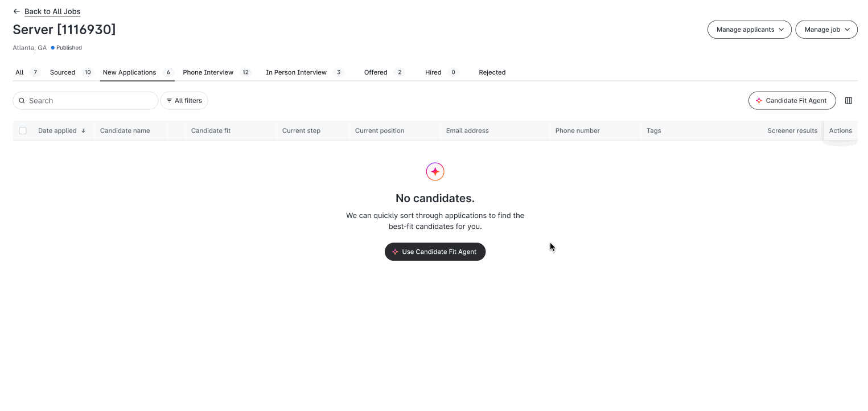Viewport: 868px width, 411px height.
Task: Click the magnifier icon in Search field
Action: (x=22, y=101)
